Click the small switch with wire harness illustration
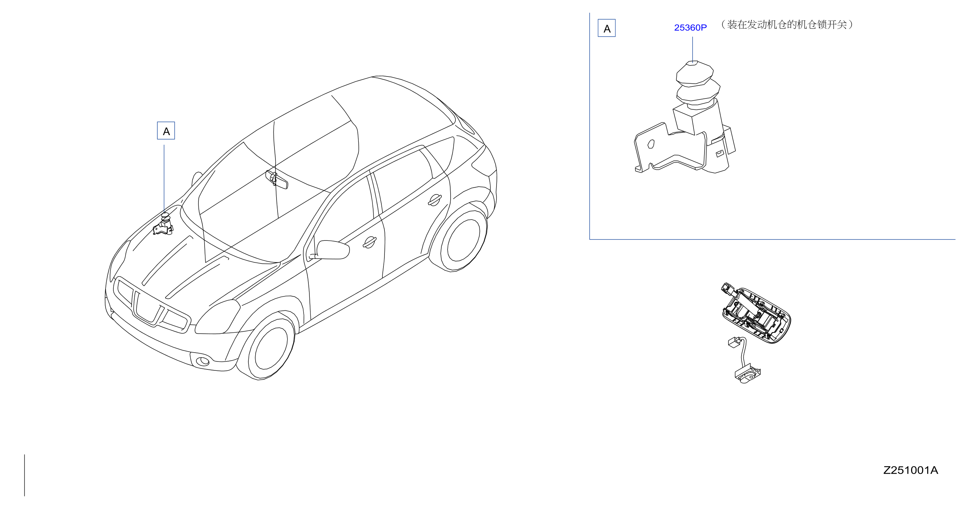980x509 pixels. [744, 360]
